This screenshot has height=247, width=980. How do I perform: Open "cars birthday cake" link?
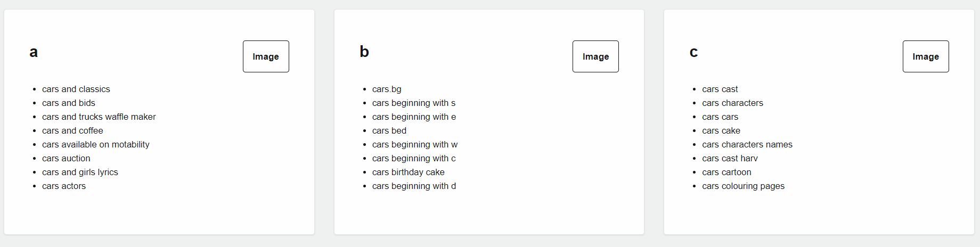tap(409, 172)
